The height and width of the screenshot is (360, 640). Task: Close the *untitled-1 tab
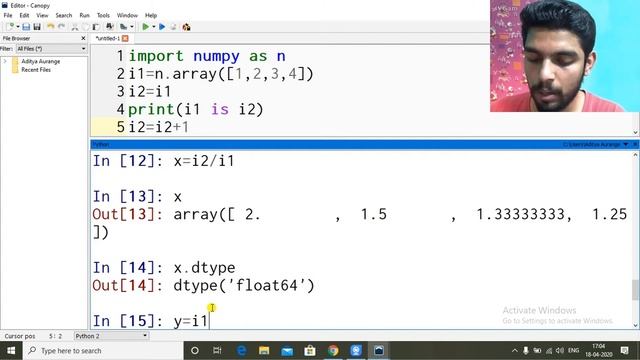click(125, 38)
